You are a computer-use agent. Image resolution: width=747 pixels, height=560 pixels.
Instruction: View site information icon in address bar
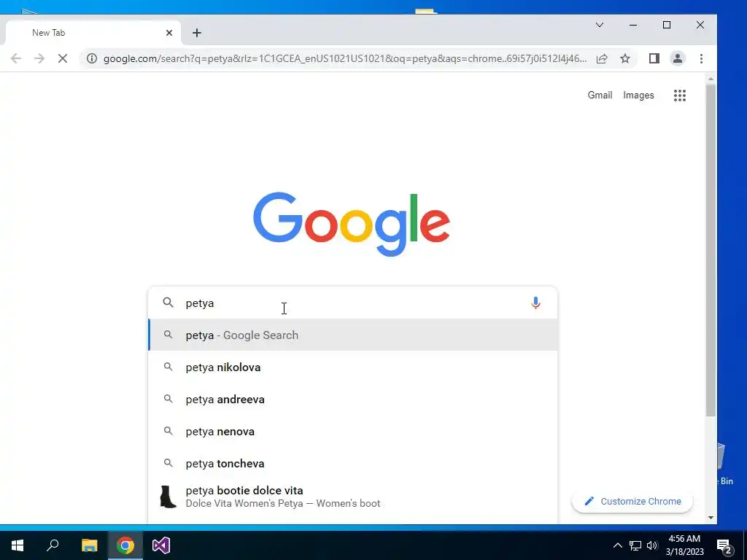click(x=92, y=58)
